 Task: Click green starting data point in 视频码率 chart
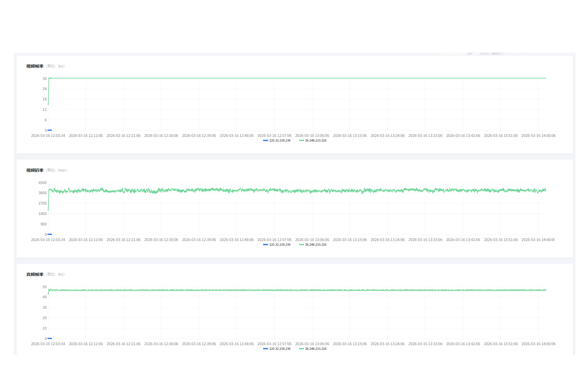[x=48, y=210]
